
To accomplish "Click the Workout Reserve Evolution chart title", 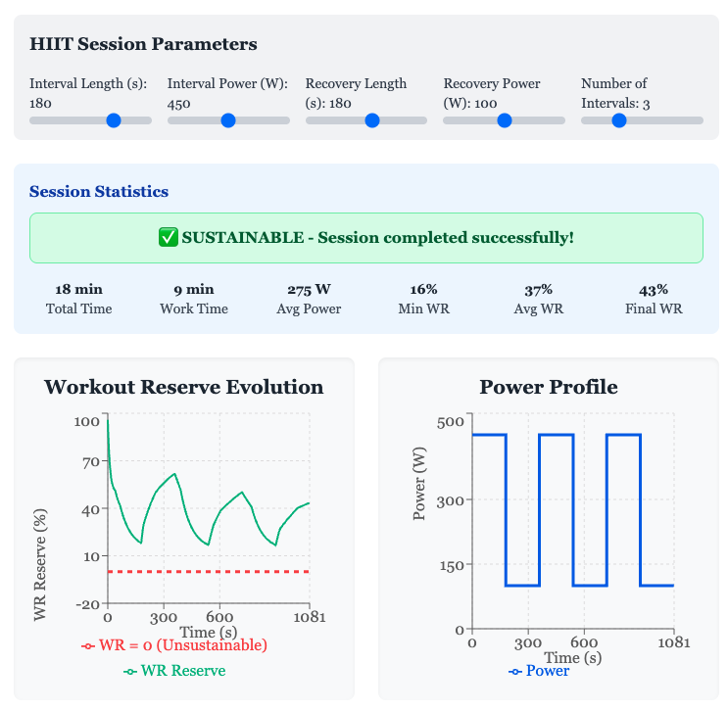I will [x=184, y=387].
